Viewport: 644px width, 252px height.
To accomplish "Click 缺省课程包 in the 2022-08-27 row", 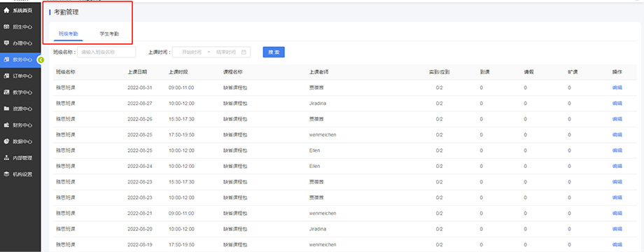I will 235,104.
